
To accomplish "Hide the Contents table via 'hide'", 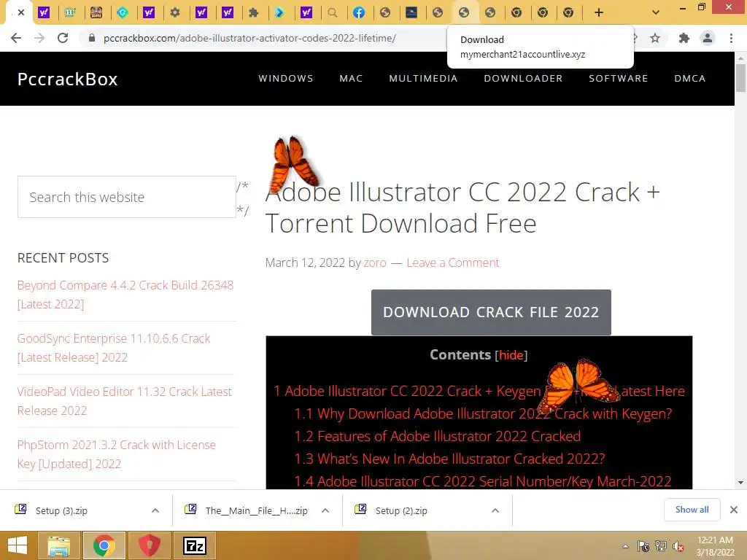I will (511, 355).
